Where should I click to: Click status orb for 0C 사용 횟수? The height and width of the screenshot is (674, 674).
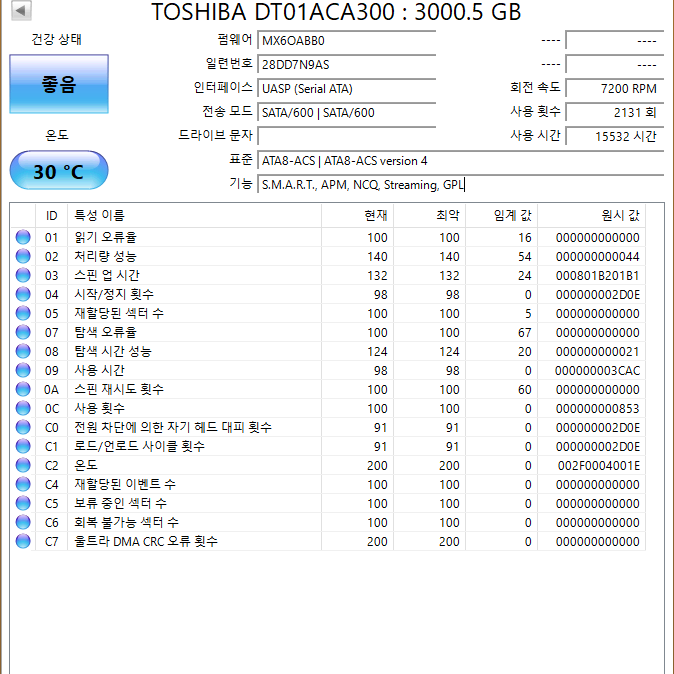pos(23,408)
